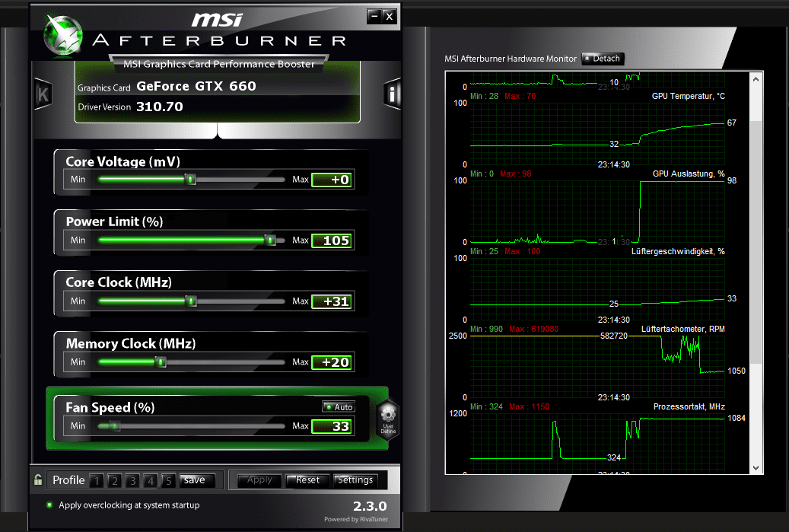Click the GPU Auslastung graph label
This screenshot has height=532, width=789.
(x=689, y=174)
